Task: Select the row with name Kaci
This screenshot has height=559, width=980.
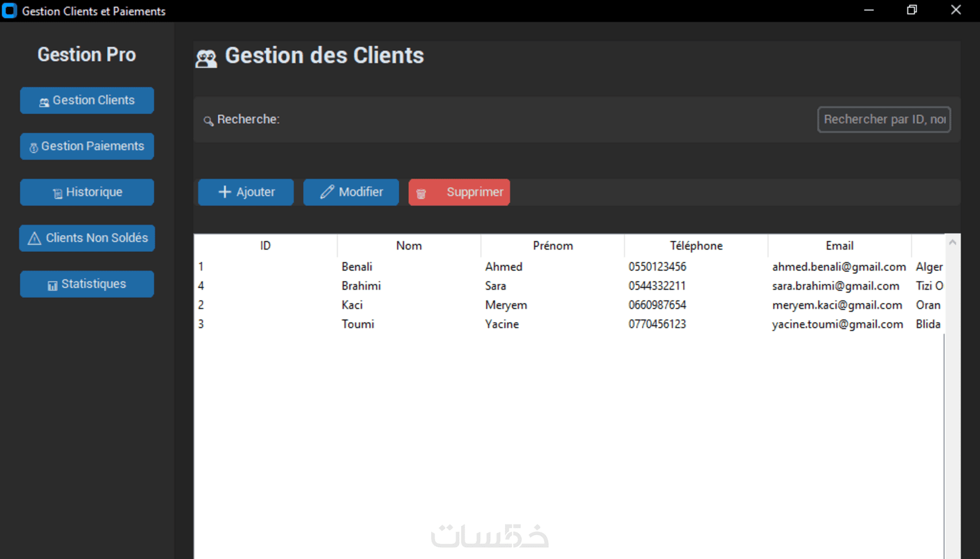Action: click(569, 305)
